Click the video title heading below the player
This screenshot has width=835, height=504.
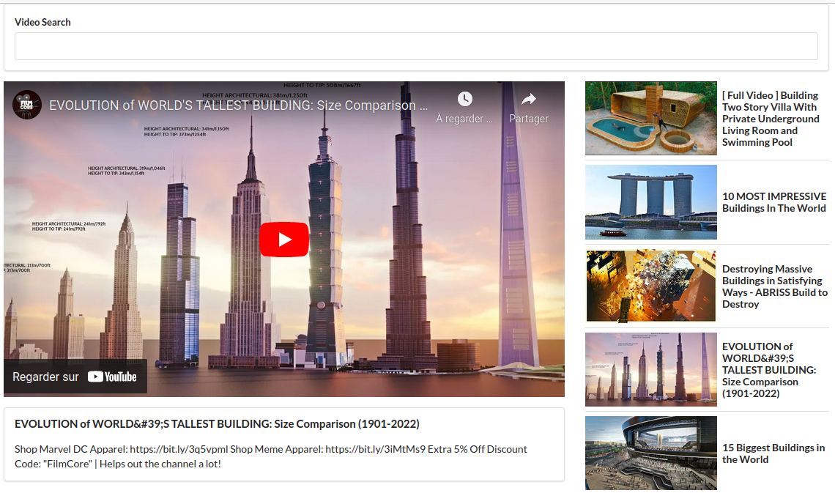coord(217,424)
